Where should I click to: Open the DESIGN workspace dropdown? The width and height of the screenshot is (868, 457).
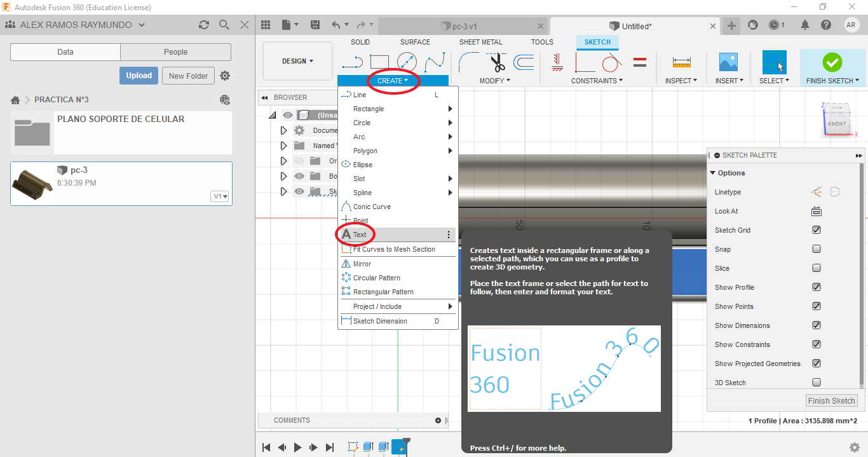(x=298, y=61)
